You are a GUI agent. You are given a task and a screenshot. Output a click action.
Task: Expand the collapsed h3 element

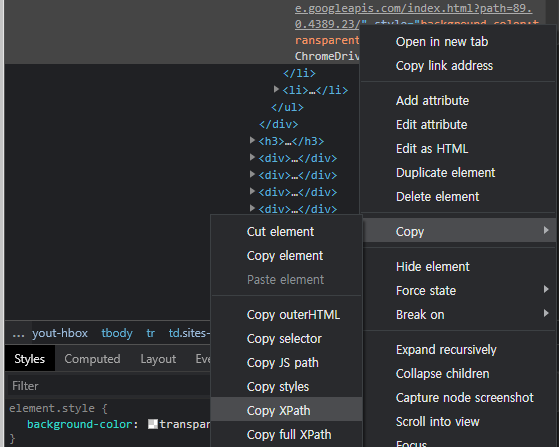point(252,140)
